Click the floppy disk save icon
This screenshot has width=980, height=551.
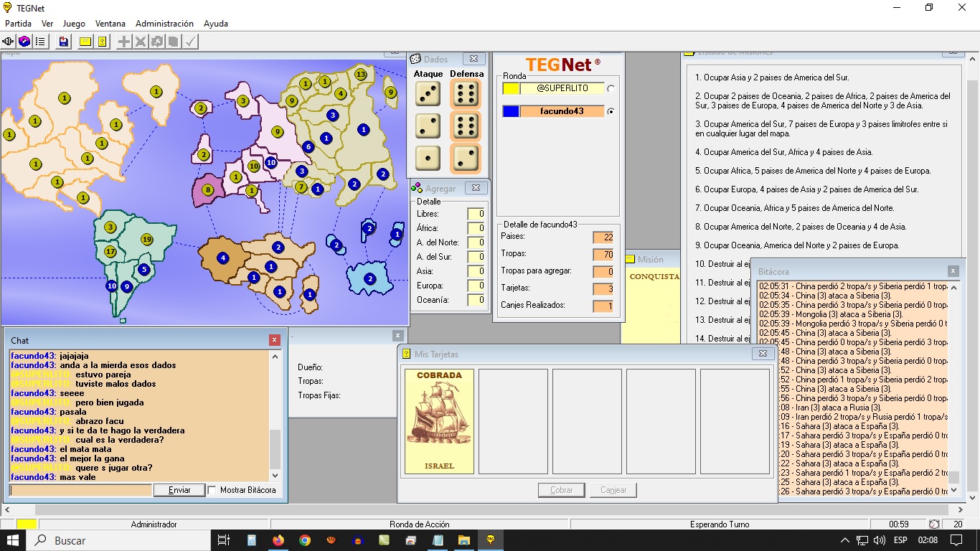pos(64,42)
